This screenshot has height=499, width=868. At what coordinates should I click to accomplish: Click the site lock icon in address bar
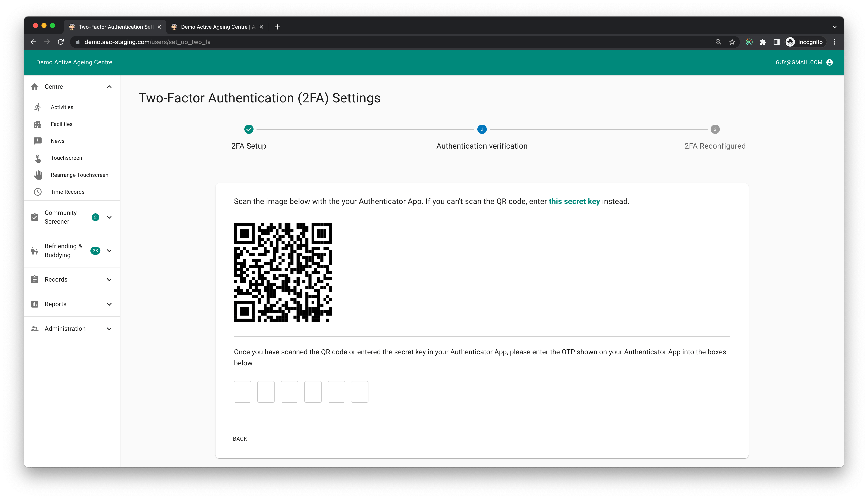point(78,42)
